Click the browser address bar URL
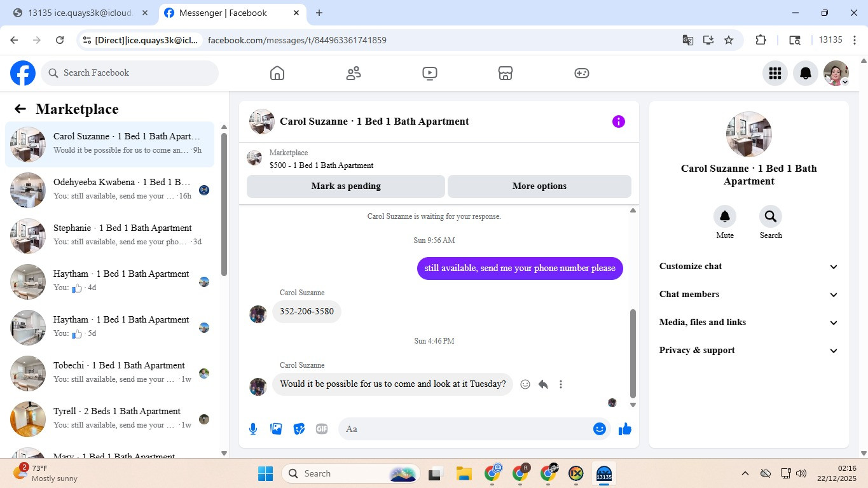Screen dimensions: 868x488 (x=297, y=40)
